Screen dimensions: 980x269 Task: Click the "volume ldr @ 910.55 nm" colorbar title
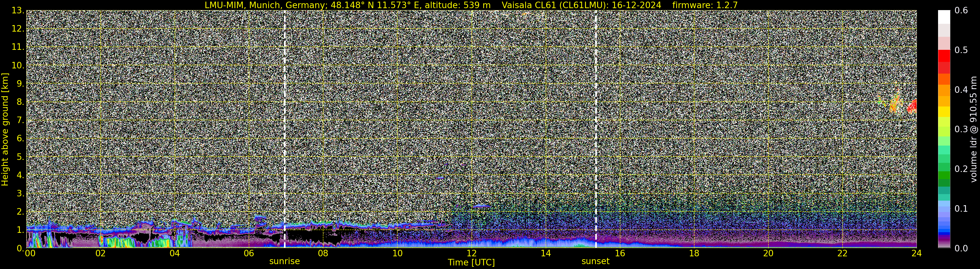coord(973,130)
